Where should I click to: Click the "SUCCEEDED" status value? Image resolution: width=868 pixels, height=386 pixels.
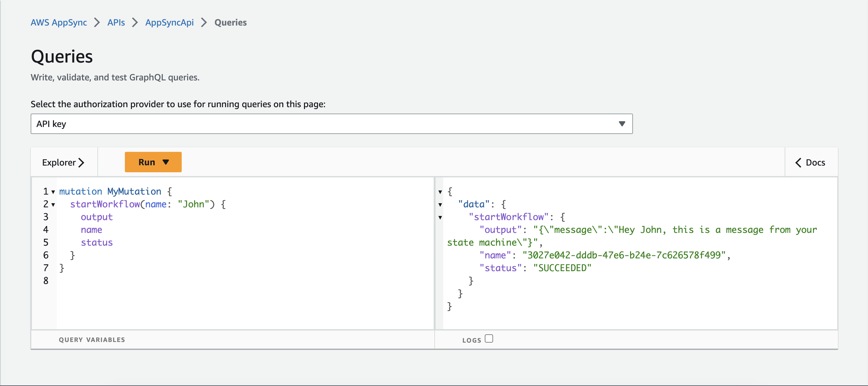coord(562,268)
